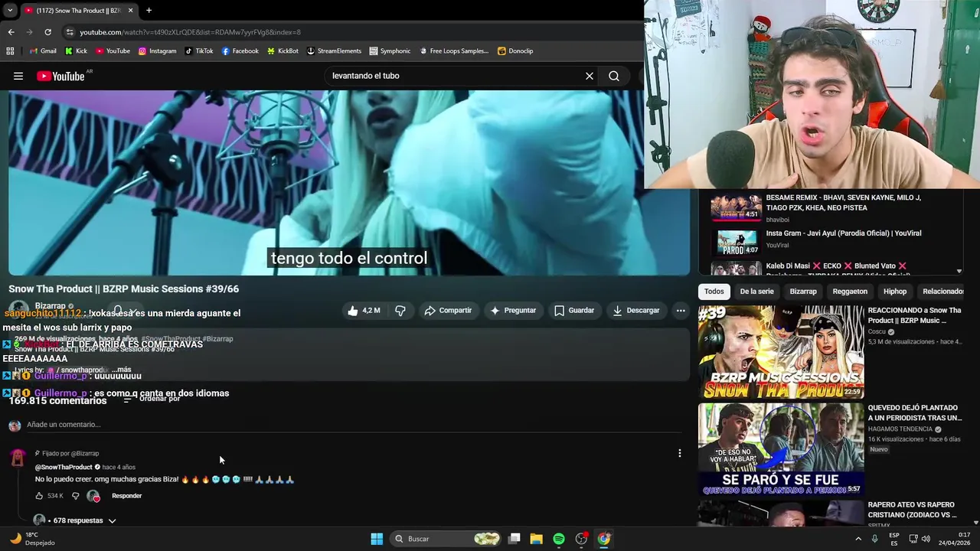The width and height of the screenshot is (980, 551).
Task: Open the weather widget (18°C Despejado)
Action: [x=32, y=539]
